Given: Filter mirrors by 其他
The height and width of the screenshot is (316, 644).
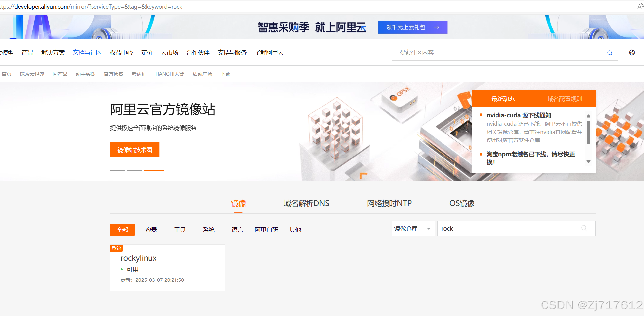Looking at the screenshot, I should pos(295,230).
